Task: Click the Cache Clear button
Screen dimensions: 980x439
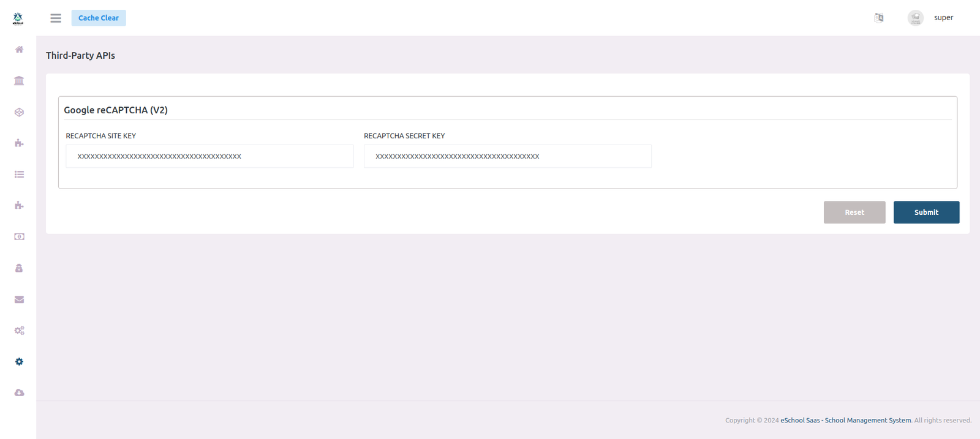Action: coord(99,18)
